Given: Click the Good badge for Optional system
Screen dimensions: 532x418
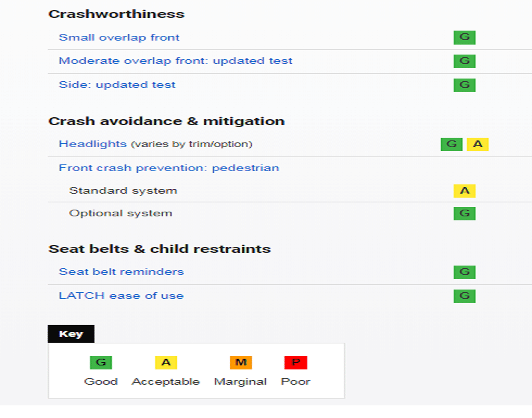Looking at the screenshot, I should click(464, 214).
